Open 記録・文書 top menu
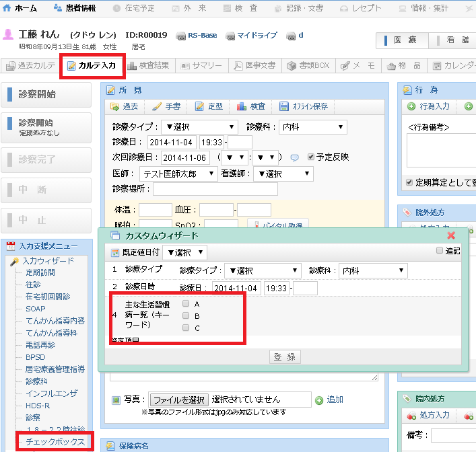Image resolution: width=476 pixels, height=452 pixels. pyautogui.click(x=299, y=8)
